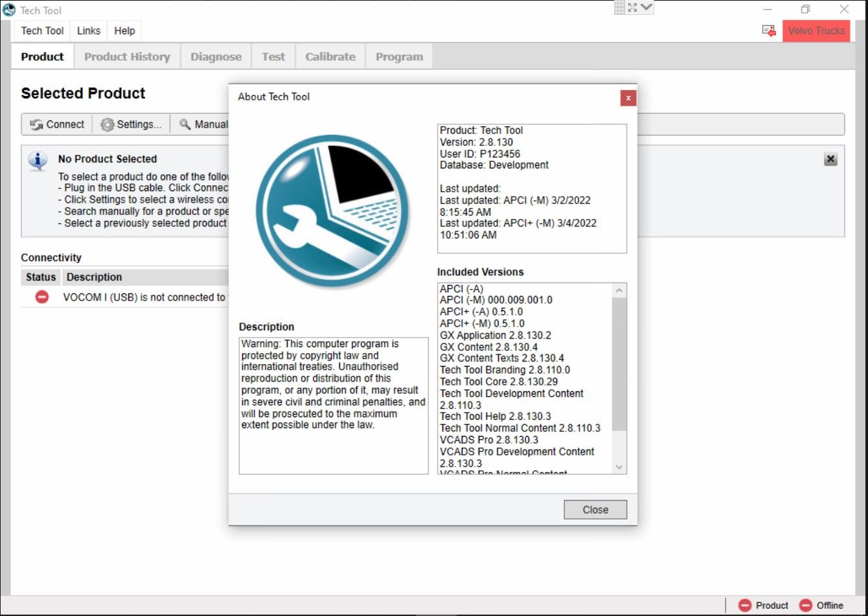Click the Offline status icon in status bar
This screenshot has width=868, height=616.
[x=806, y=605]
